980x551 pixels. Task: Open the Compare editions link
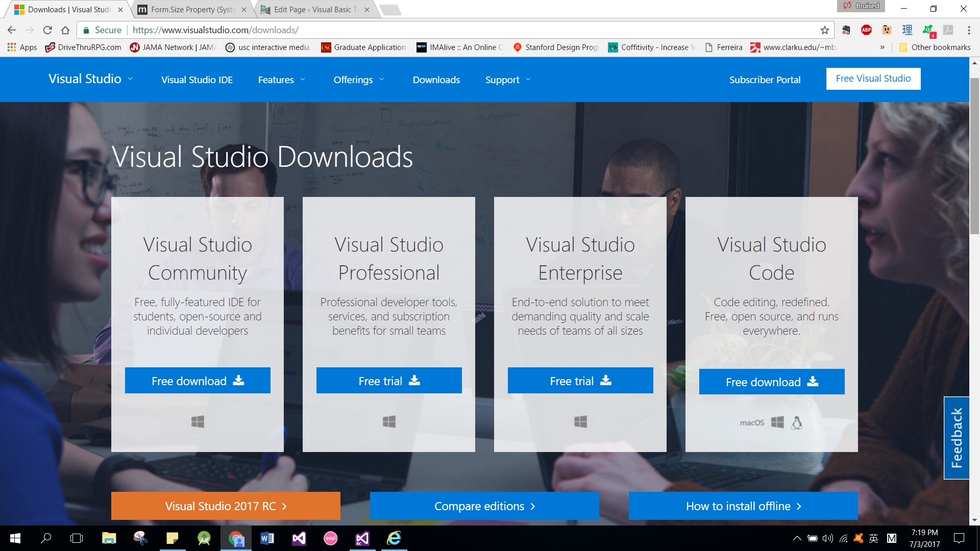point(484,506)
